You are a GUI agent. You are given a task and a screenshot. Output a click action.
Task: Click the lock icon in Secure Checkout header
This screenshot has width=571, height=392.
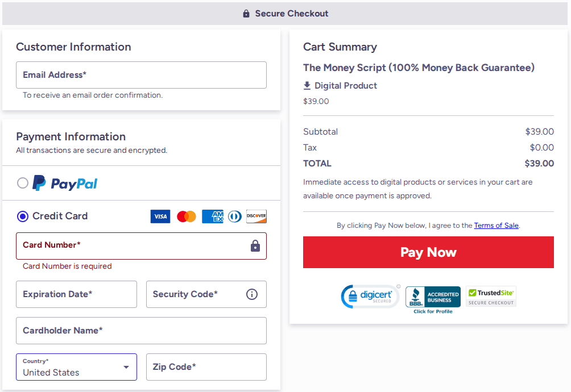click(x=247, y=13)
